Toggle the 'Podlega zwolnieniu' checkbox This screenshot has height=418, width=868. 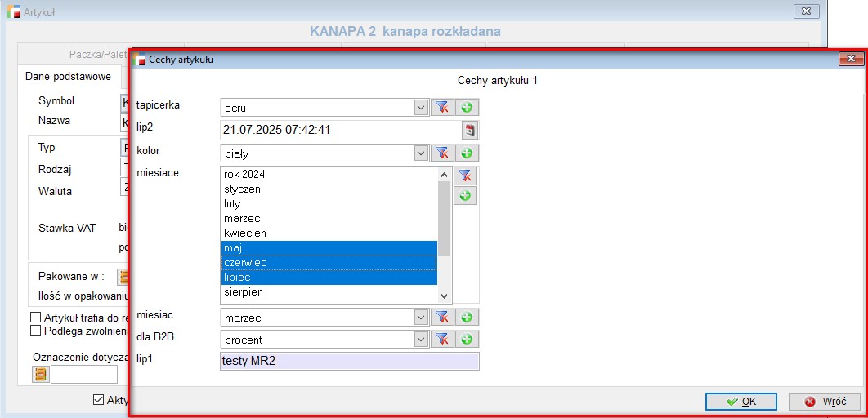[35, 331]
